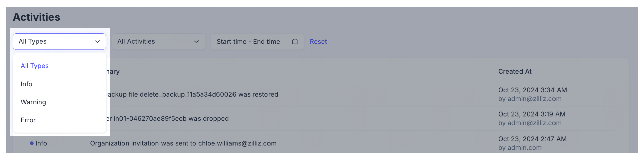Open the in01-046270ae89f5eeb dropped activity
This screenshot has width=644, height=160.
[168, 119]
